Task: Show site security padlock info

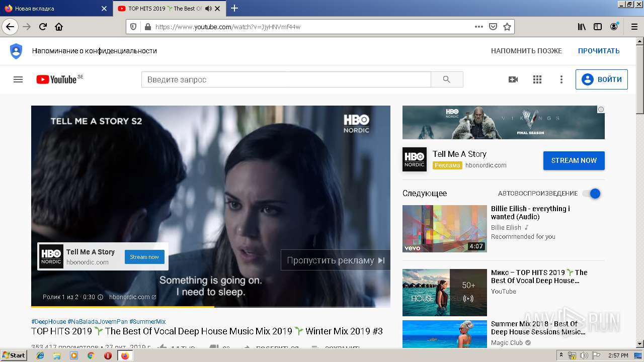Action: [147, 27]
